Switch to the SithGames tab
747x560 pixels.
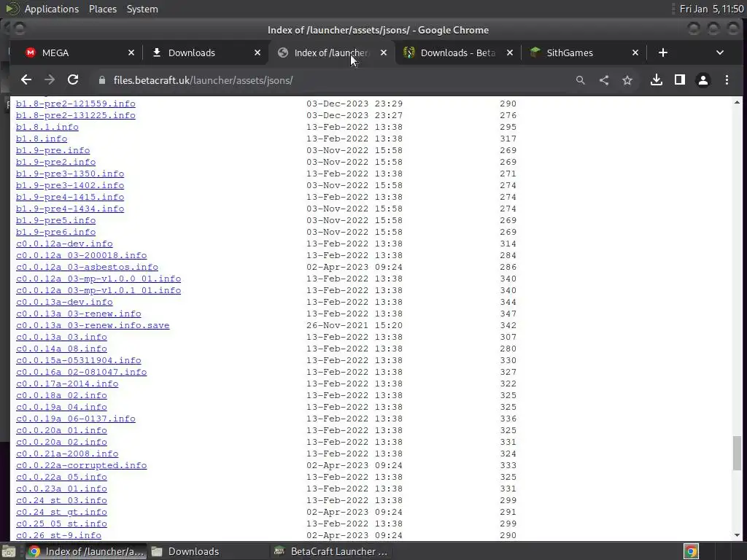pos(584,52)
